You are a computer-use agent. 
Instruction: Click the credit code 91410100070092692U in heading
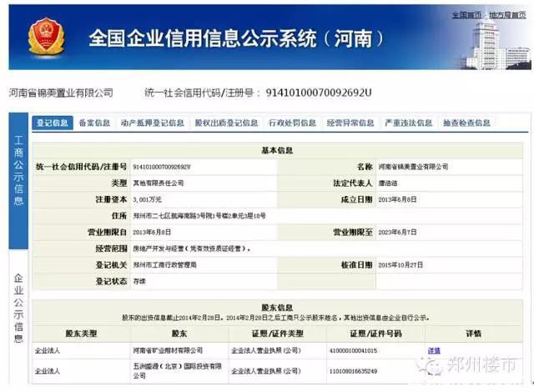(x=319, y=93)
